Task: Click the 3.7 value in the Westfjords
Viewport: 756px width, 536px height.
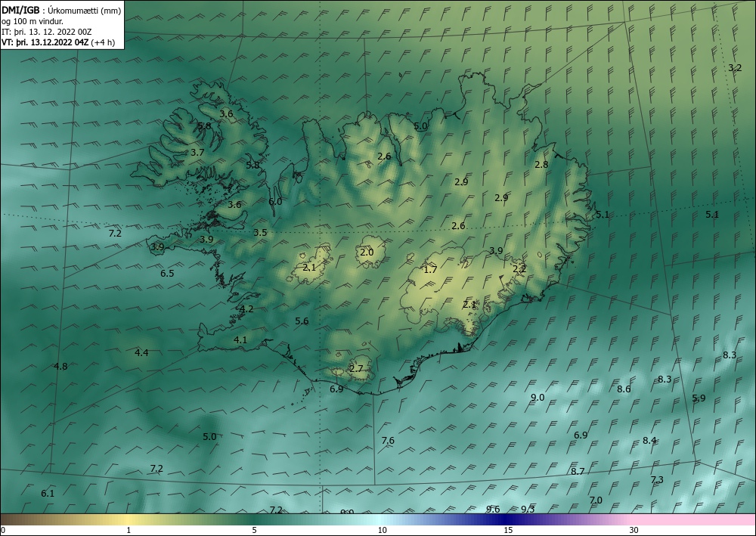Action: [197, 152]
